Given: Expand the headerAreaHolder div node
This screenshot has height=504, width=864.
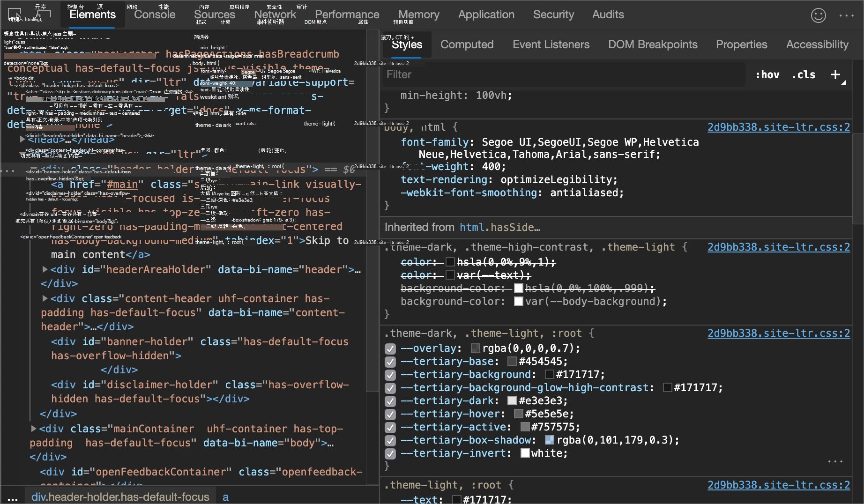Looking at the screenshot, I should 45,269.
